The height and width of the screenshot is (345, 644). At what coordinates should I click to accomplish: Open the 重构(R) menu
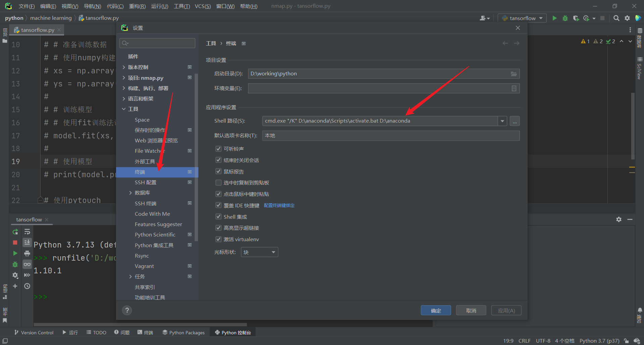pos(137,6)
